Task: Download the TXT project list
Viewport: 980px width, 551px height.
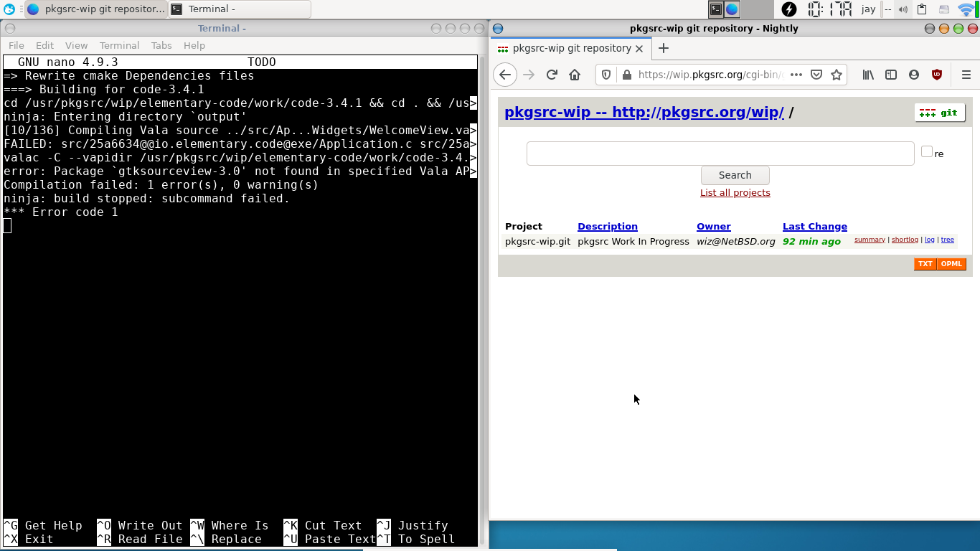Action: [925, 264]
